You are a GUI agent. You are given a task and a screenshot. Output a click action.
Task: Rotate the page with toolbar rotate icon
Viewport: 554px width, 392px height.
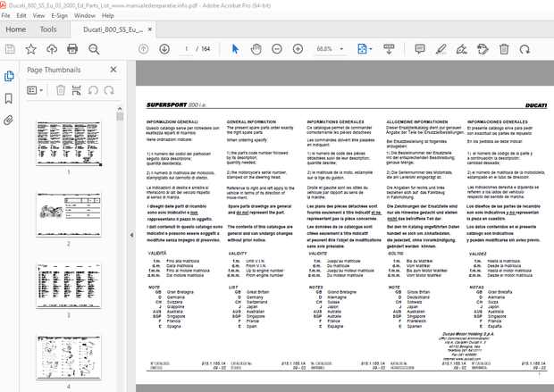pyautogui.click(x=525, y=49)
